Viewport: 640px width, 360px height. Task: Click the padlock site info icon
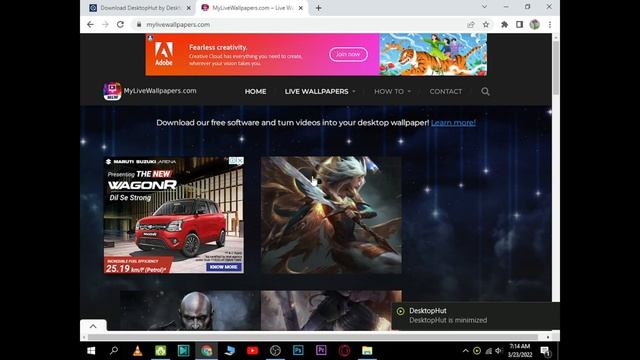click(x=139, y=24)
